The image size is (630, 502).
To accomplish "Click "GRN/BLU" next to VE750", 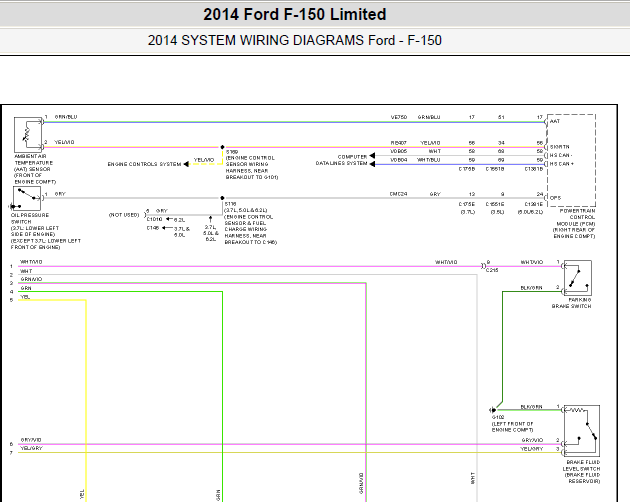I will point(429,117).
